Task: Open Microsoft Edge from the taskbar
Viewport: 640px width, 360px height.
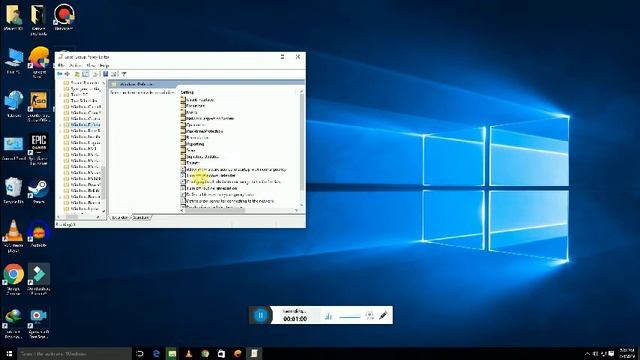Action: (x=156, y=353)
